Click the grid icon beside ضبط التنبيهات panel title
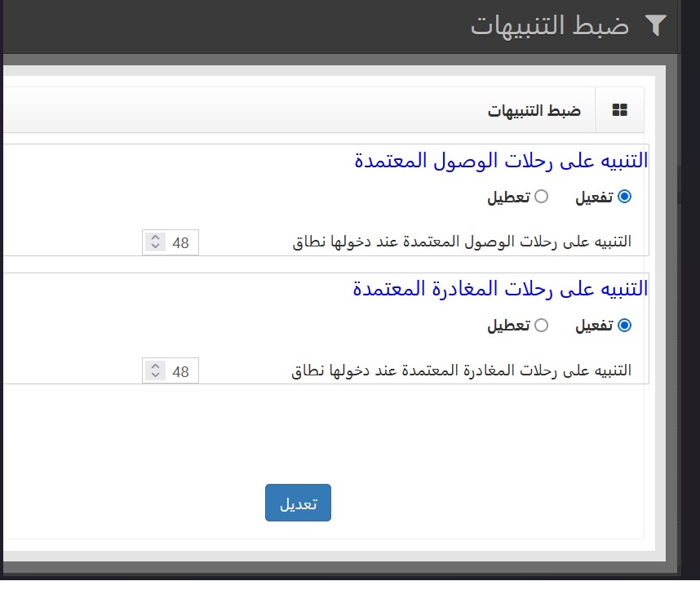 tap(619, 110)
